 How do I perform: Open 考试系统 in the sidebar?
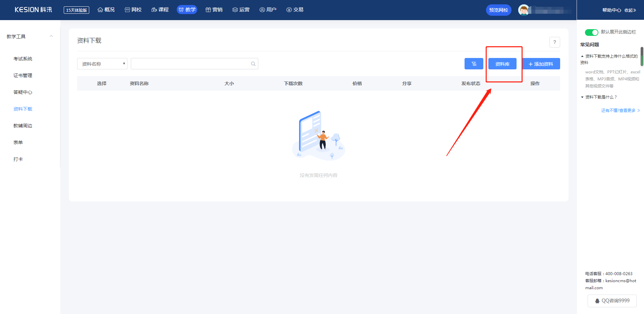pos(23,59)
